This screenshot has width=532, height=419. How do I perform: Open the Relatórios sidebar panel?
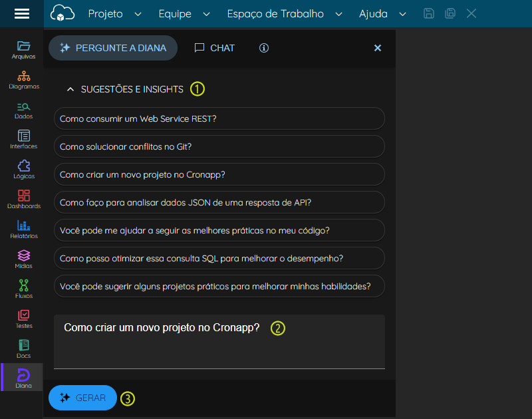click(23, 229)
